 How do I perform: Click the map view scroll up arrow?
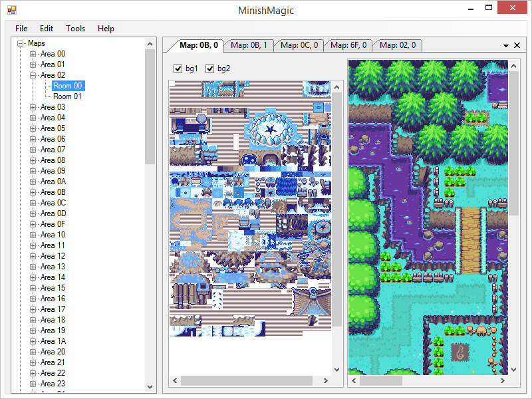513,66
